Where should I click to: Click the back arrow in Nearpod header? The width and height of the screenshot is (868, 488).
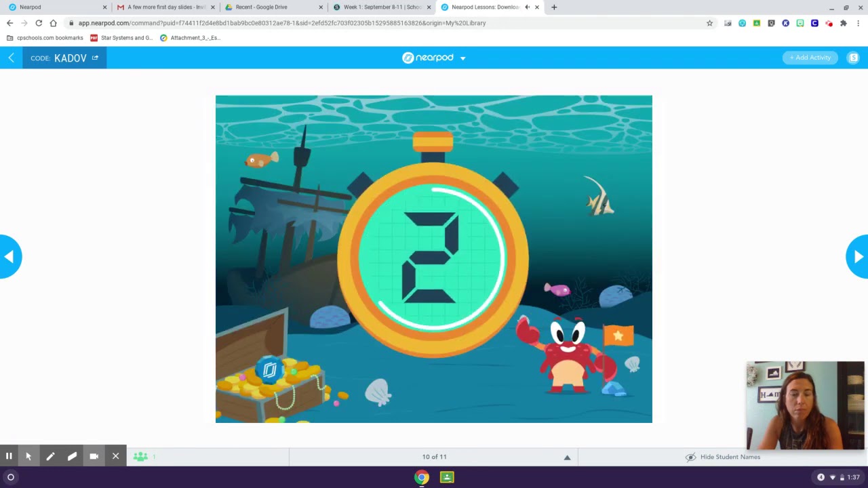tap(11, 58)
